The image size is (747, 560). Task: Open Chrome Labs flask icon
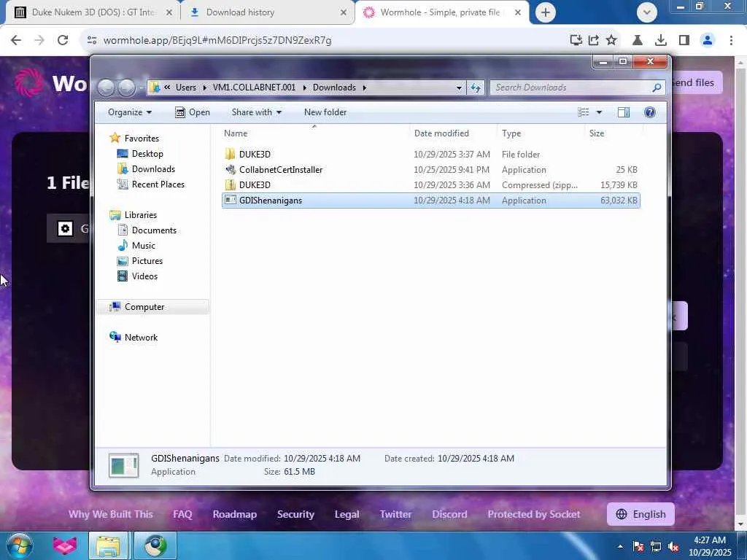637,40
